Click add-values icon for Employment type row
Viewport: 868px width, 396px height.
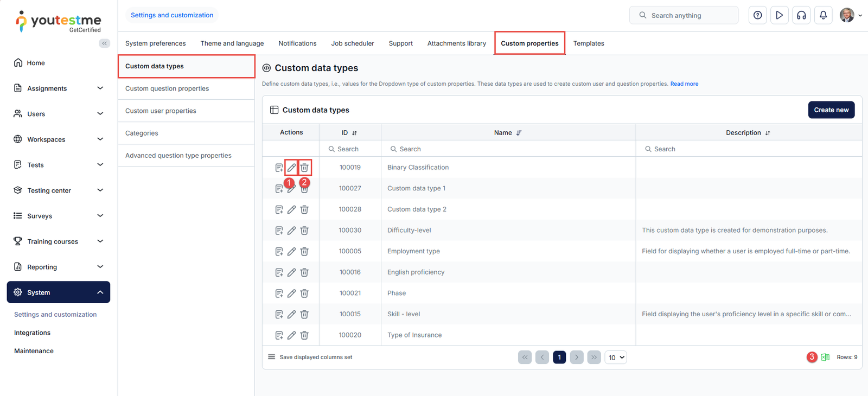click(x=279, y=252)
